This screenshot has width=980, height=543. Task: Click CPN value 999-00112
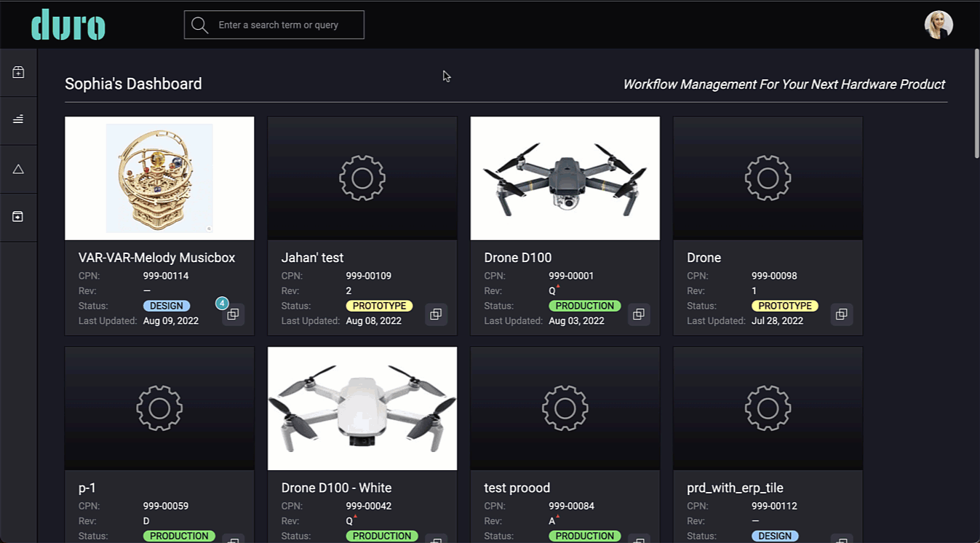(x=774, y=506)
